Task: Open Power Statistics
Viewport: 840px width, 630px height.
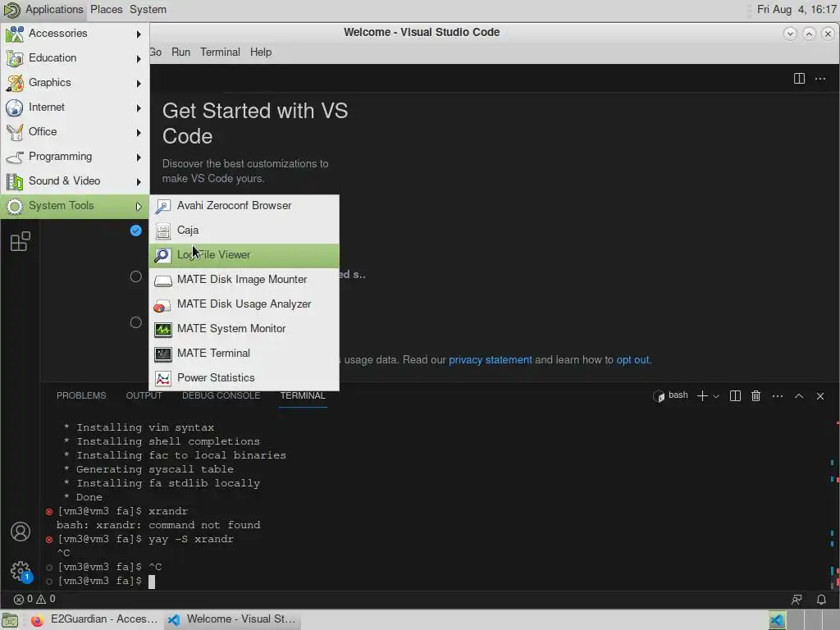Action: 244,378
